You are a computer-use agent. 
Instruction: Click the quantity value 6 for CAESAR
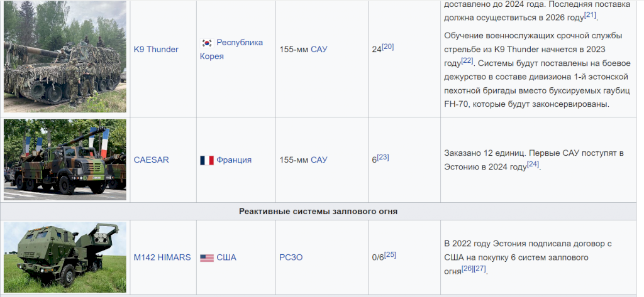(x=374, y=160)
